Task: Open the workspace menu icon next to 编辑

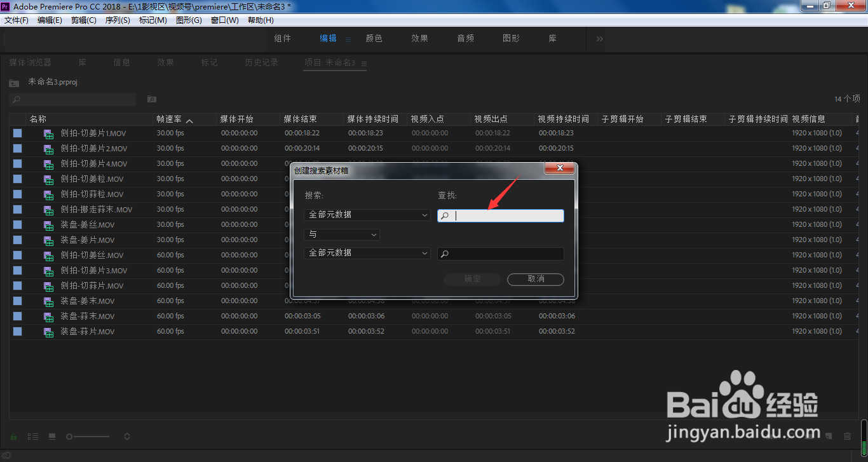Action: tap(348, 39)
